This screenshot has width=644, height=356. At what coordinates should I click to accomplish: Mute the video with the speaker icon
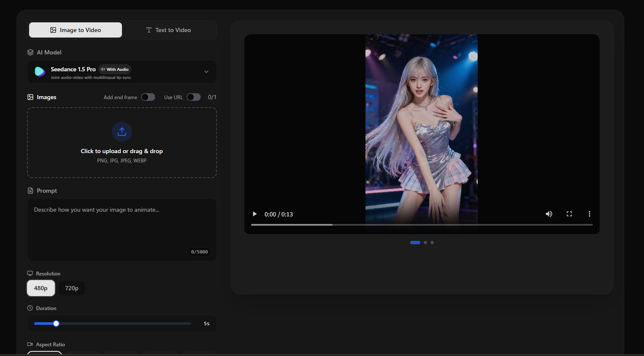tap(549, 214)
